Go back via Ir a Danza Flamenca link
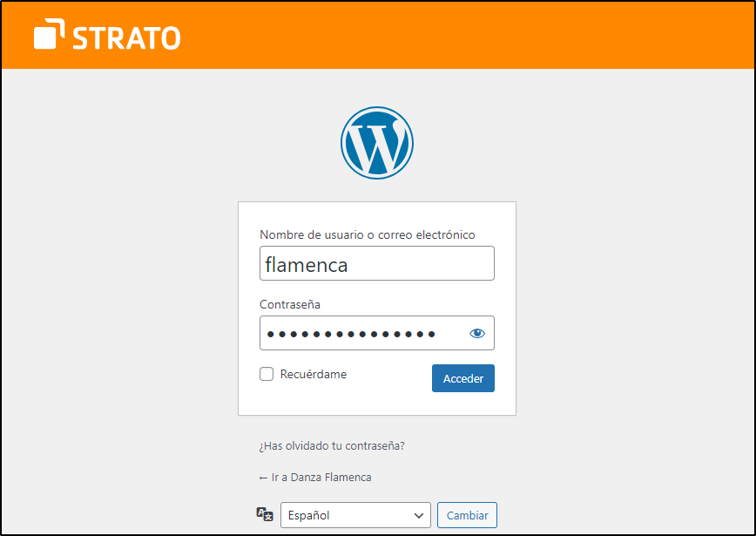 pyautogui.click(x=315, y=477)
